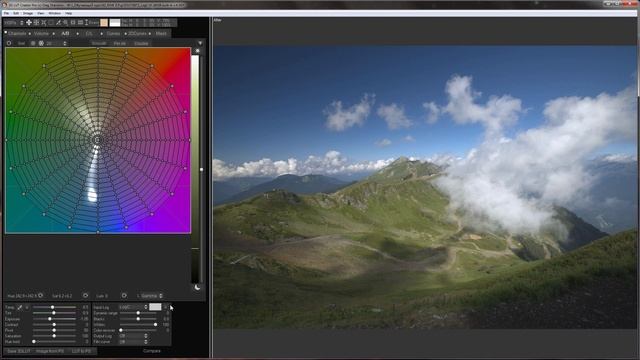The height and width of the screenshot is (360, 640).
Task: Click the white color swatch in toolbar
Action: coord(115,22)
